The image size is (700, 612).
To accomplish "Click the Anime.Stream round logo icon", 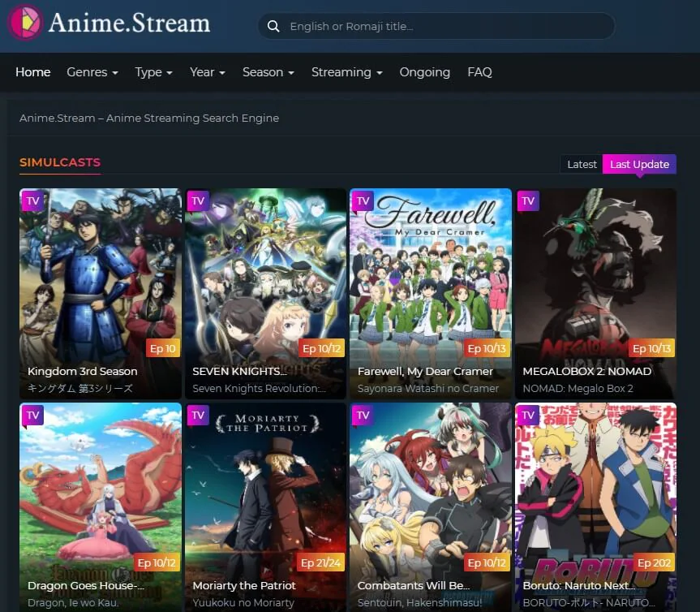I will (25, 22).
